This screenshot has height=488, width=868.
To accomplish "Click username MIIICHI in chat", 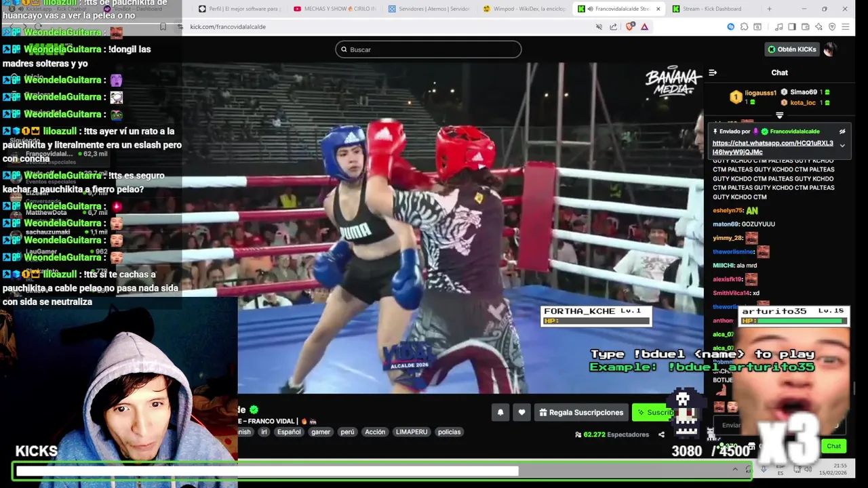I will click(724, 266).
